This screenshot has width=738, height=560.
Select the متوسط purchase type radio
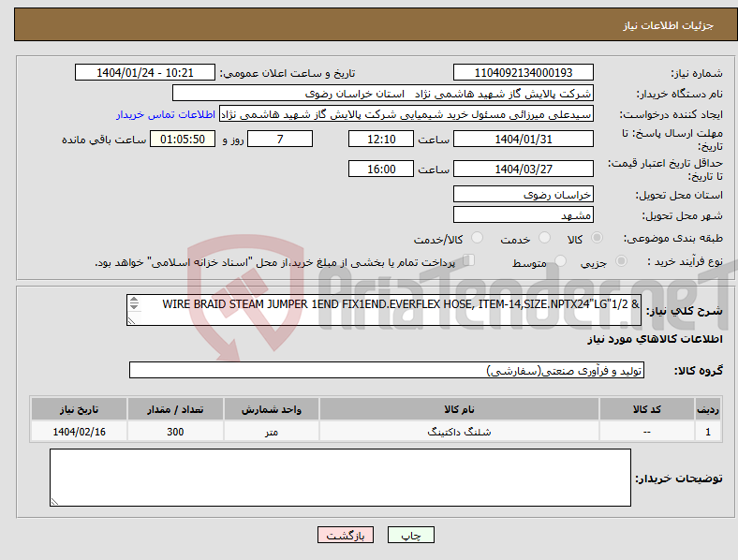[560, 260]
